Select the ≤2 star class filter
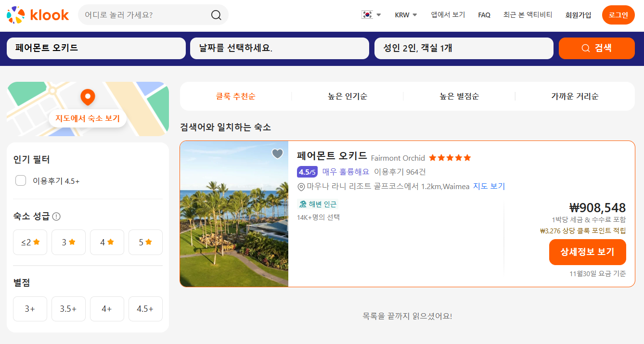This screenshot has width=644, height=344. point(30,242)
